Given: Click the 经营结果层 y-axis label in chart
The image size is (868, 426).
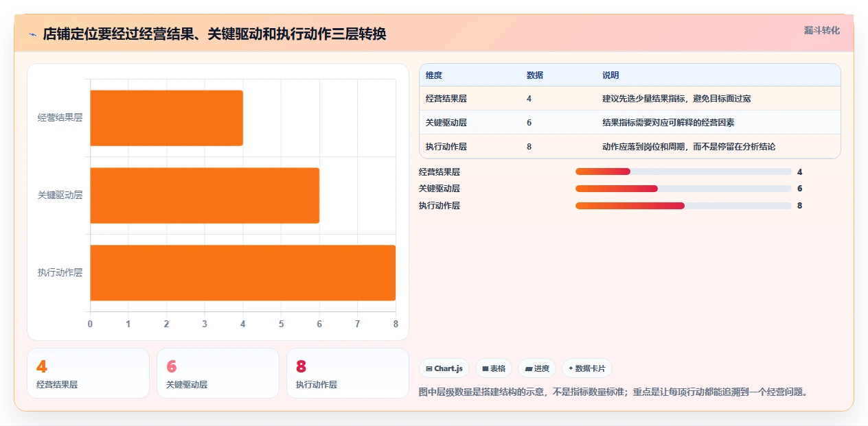Looking at the screenshot, I should 60,118.
